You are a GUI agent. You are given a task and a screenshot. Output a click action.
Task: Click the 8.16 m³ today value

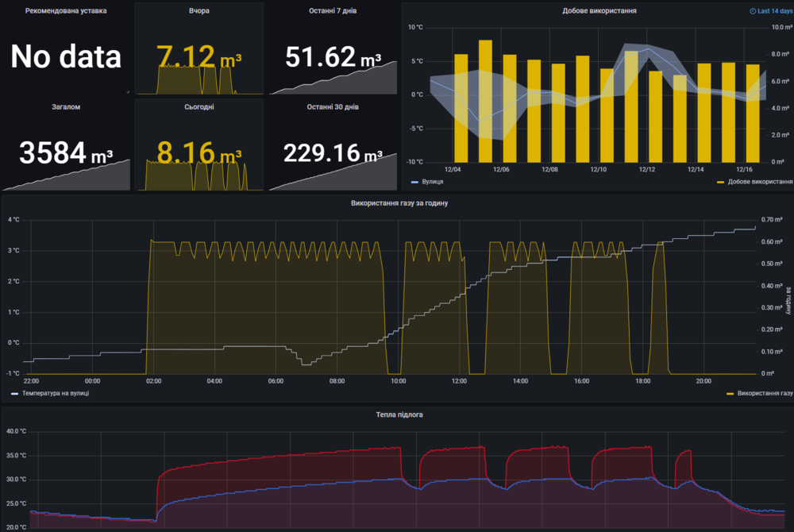(199, 153)
